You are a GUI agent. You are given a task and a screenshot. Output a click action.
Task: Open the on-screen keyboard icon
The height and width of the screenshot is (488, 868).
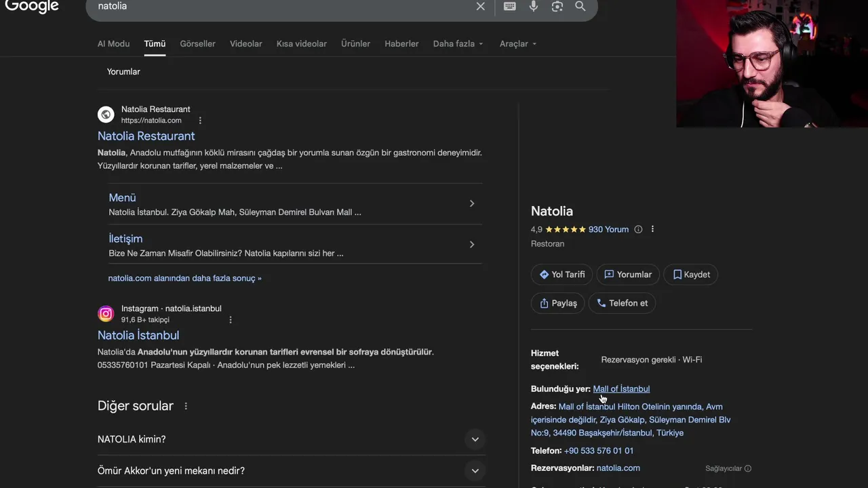[510, 6]
